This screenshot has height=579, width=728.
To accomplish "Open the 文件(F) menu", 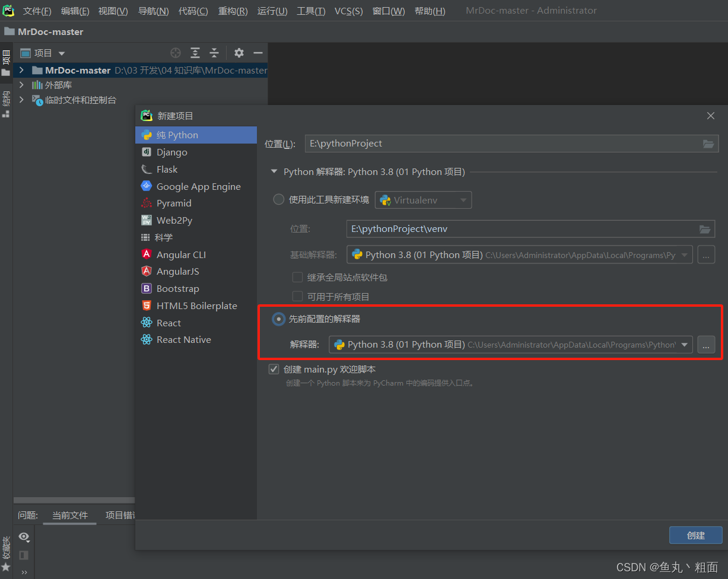I will coord(37,11).
